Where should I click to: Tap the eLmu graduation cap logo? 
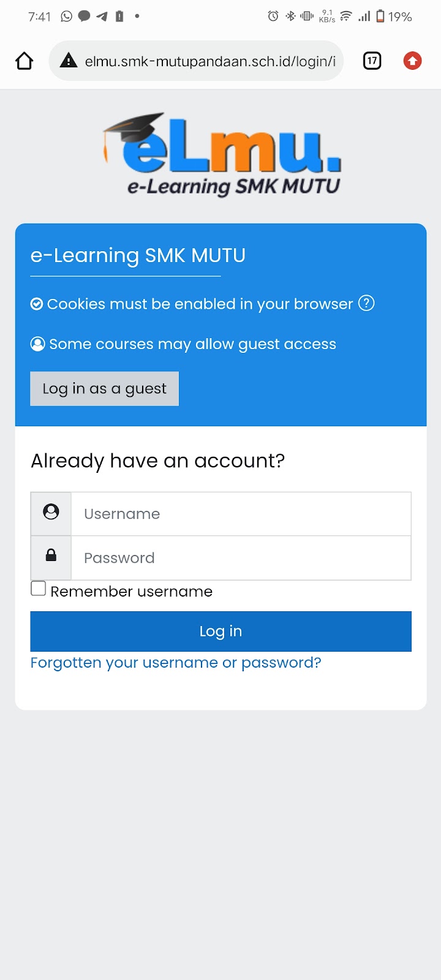222,154
